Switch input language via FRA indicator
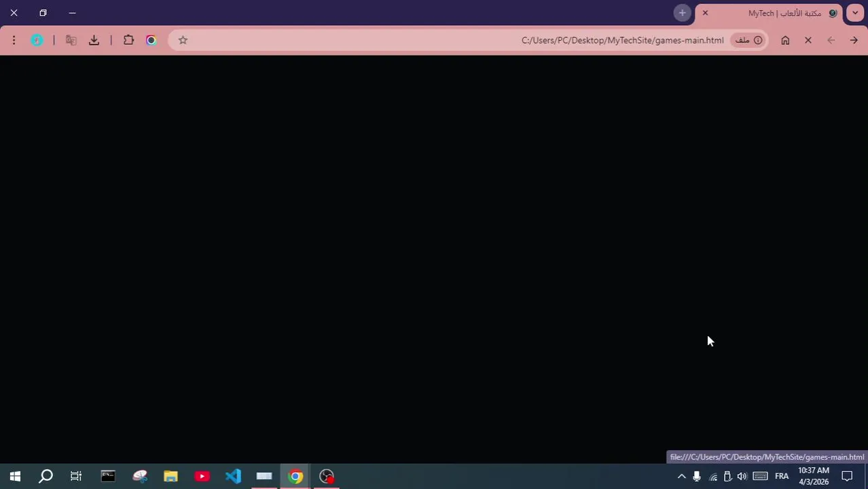This screenshot has width=868, height=489. [x=782, y=476]
